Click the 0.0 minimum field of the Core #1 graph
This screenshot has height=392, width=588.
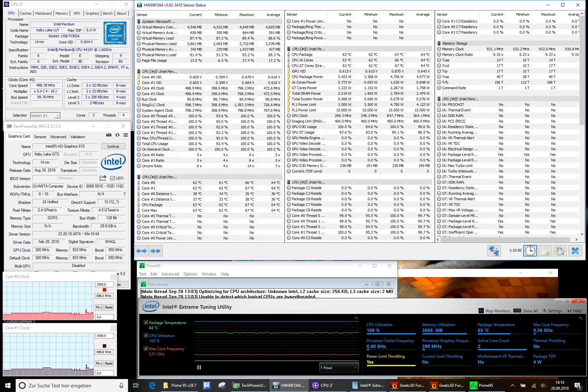tap(104, 373)
